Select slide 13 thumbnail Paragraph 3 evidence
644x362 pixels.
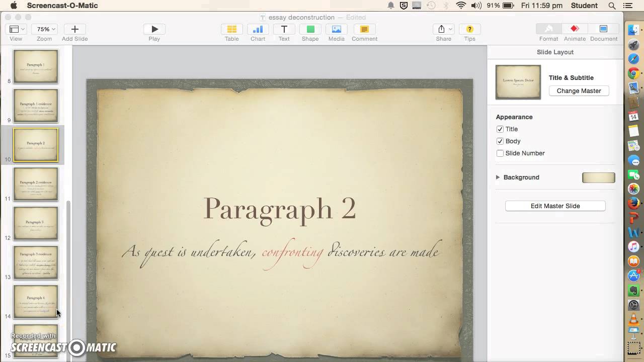point(36,262)
